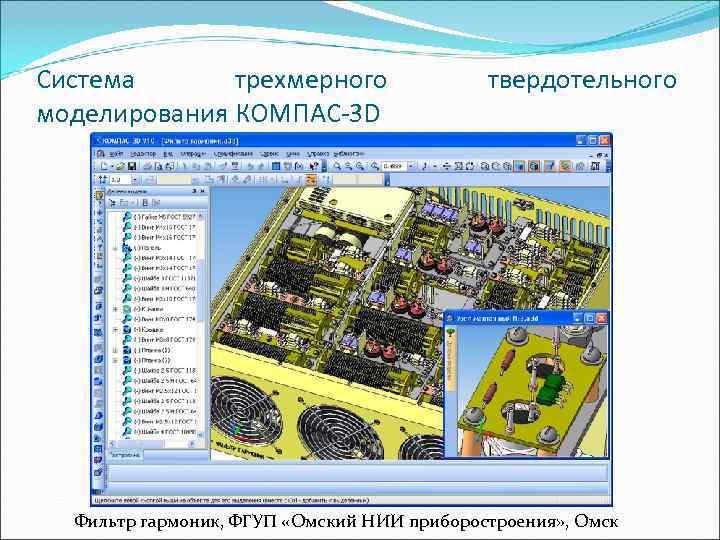Click model tree horizontal scrollbar left arrow

(112, 444)
